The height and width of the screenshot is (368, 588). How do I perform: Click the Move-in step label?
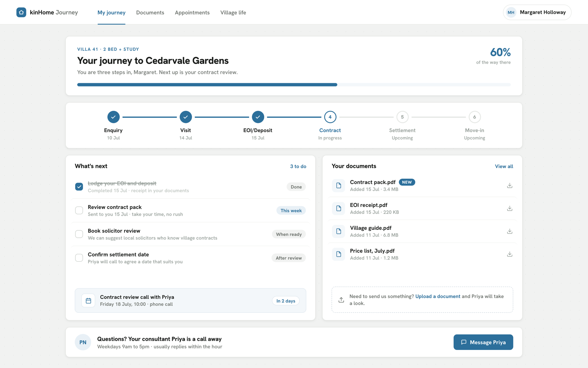(474, 130)
